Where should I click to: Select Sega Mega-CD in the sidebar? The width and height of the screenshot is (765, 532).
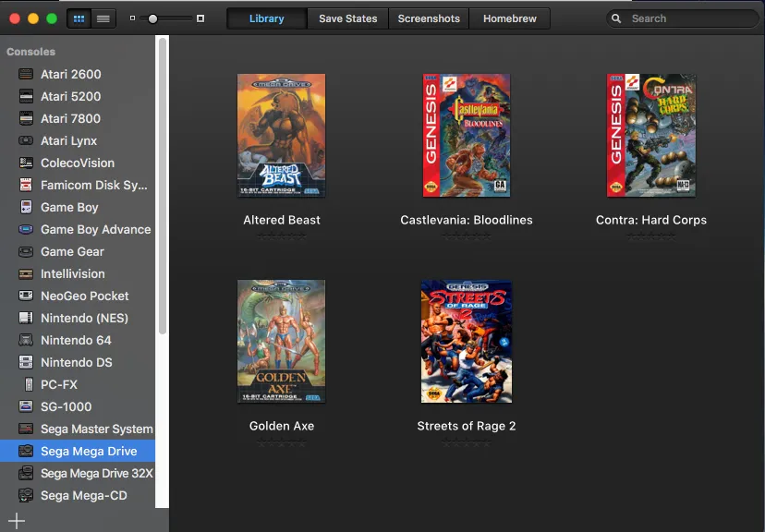78,495
